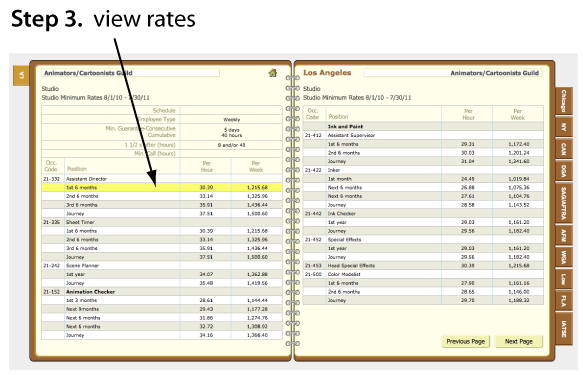Screen dimensions: 583x375
Task: Click the 1,419.56 per week value
Action: click(x=257, y=283)
